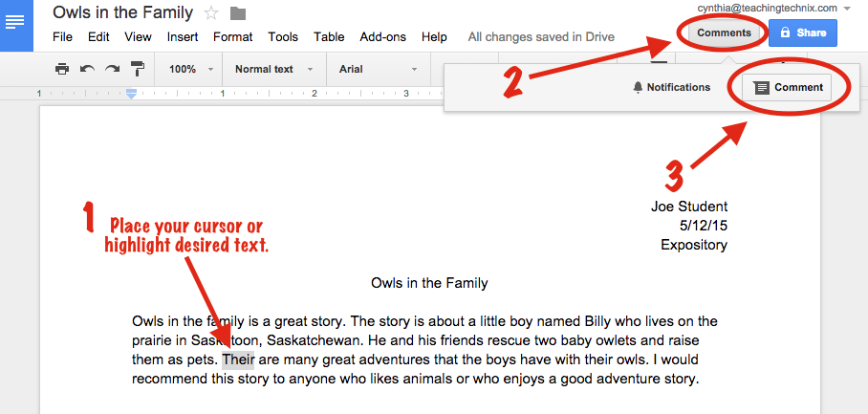868x414 pixels.
Task: Click the Comments button
Action: tap(724, 33)
